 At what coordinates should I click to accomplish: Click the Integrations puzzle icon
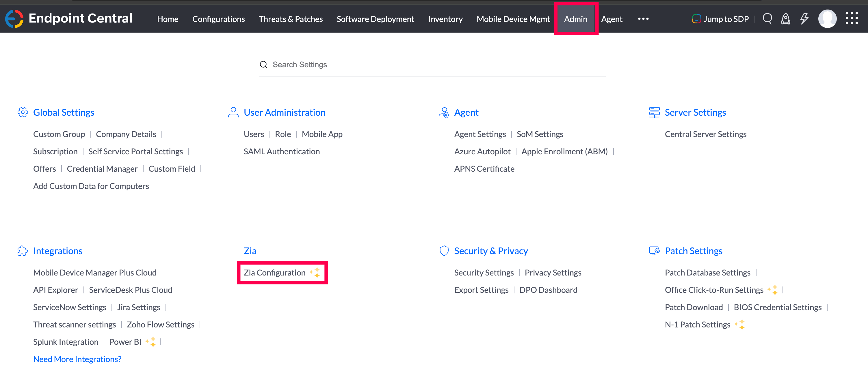[23, 251]
